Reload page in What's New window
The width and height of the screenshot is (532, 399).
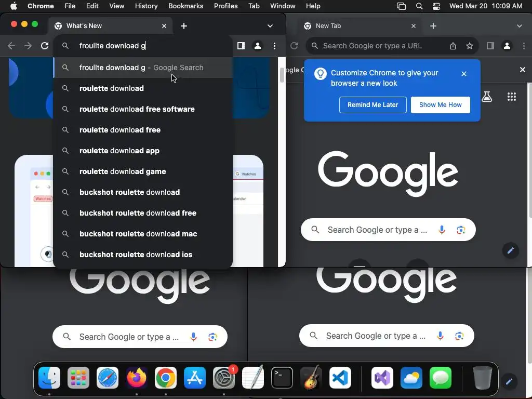tap(45, 46)
